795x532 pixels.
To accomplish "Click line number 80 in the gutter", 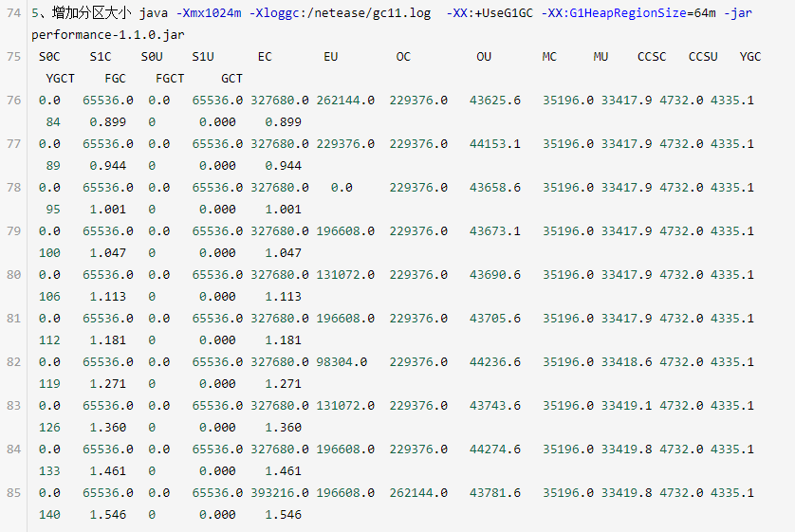I will tap(13, 274).
